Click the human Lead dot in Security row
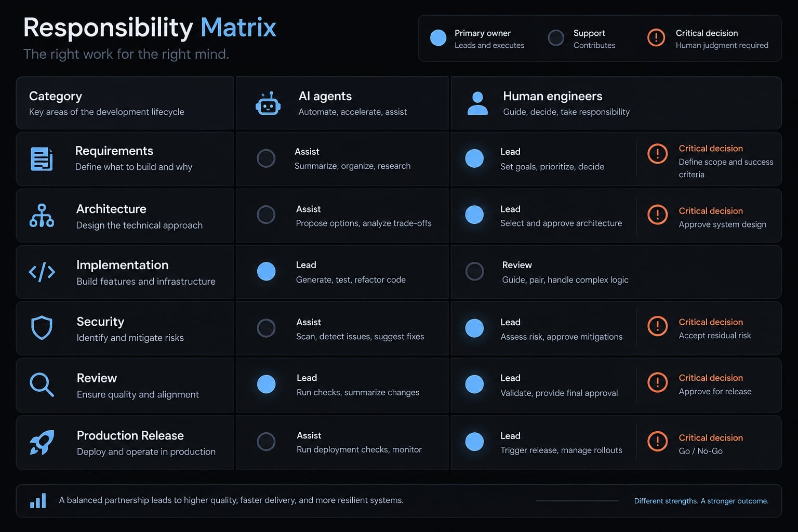 474,328
